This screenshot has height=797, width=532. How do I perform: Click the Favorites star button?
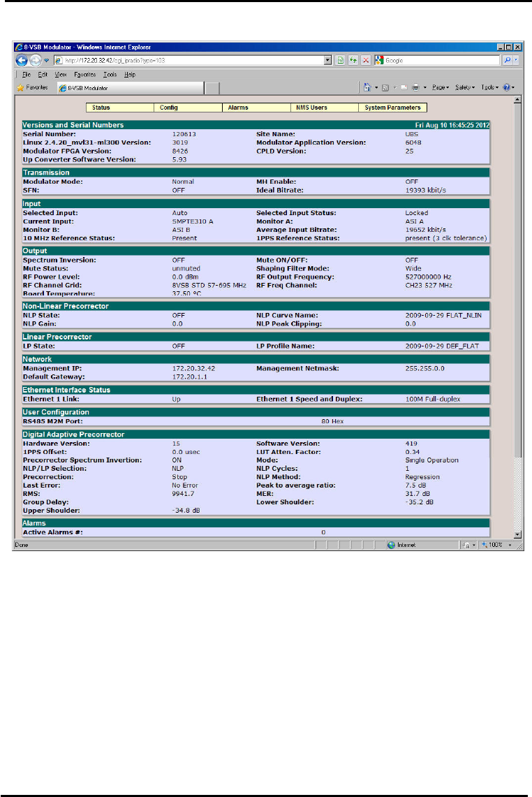(x=33, y=88)
